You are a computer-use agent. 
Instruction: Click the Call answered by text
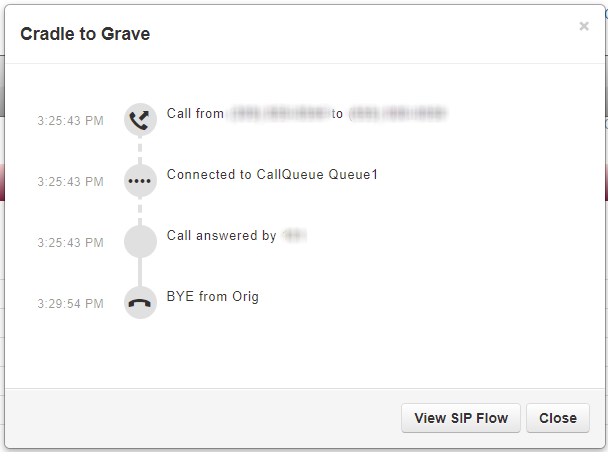click(221, 235)
